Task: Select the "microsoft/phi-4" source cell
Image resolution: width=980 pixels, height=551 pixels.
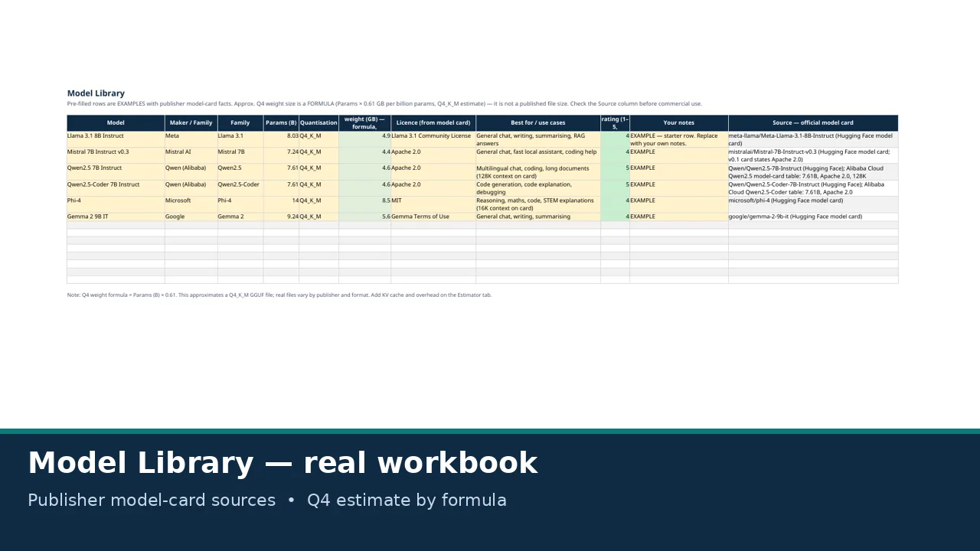Action: pos(813,204)
